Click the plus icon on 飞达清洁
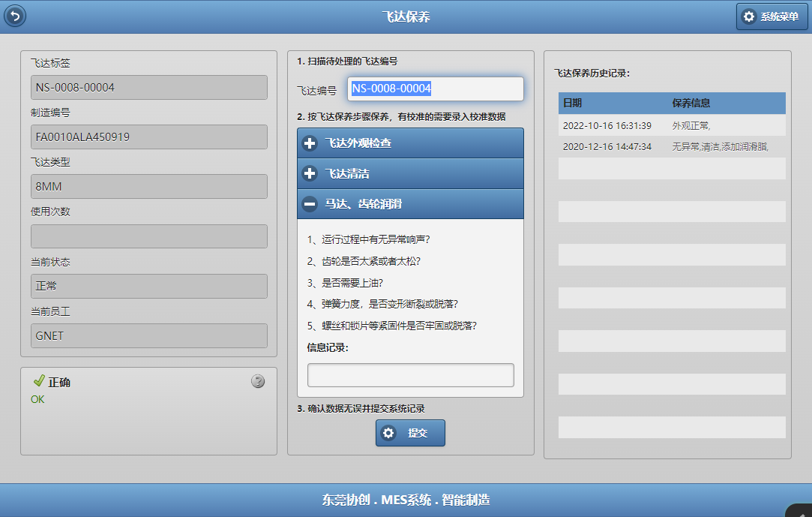The image size is (812, 517). point(310,173)
